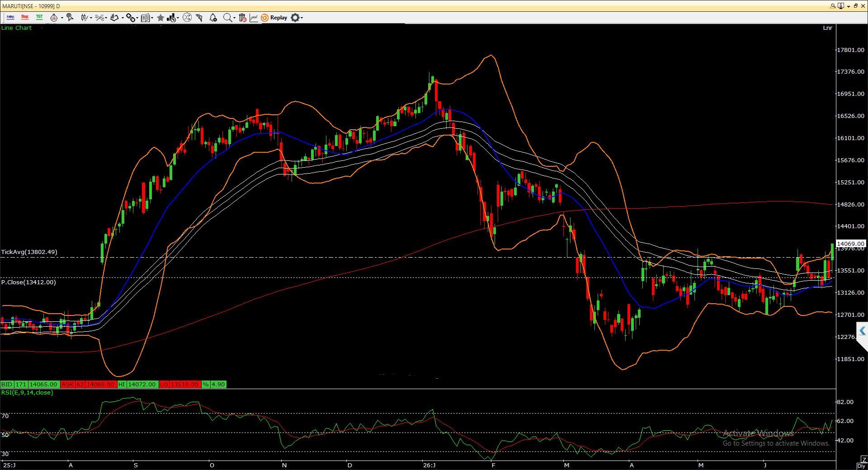Start chart Replay mode

(274, 18)
